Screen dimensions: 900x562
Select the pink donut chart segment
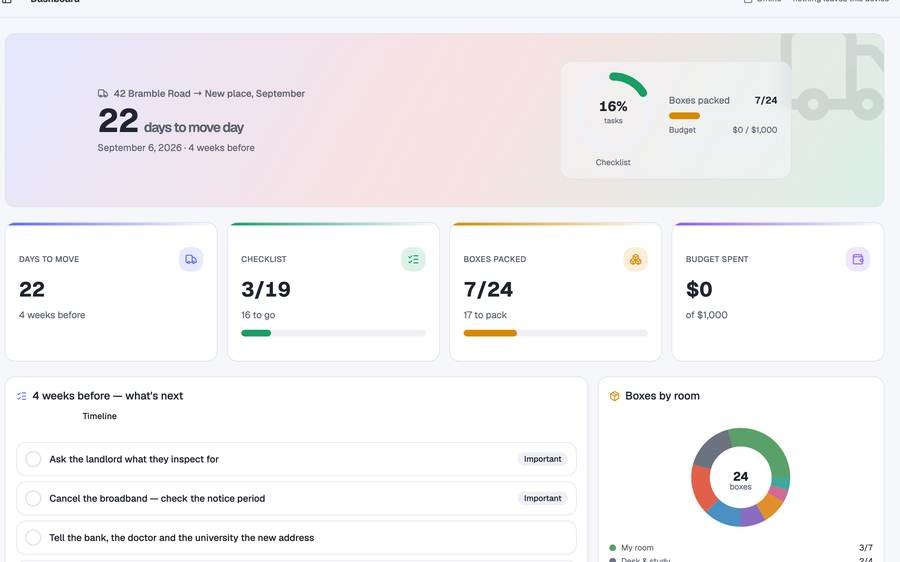pos(779,492)
